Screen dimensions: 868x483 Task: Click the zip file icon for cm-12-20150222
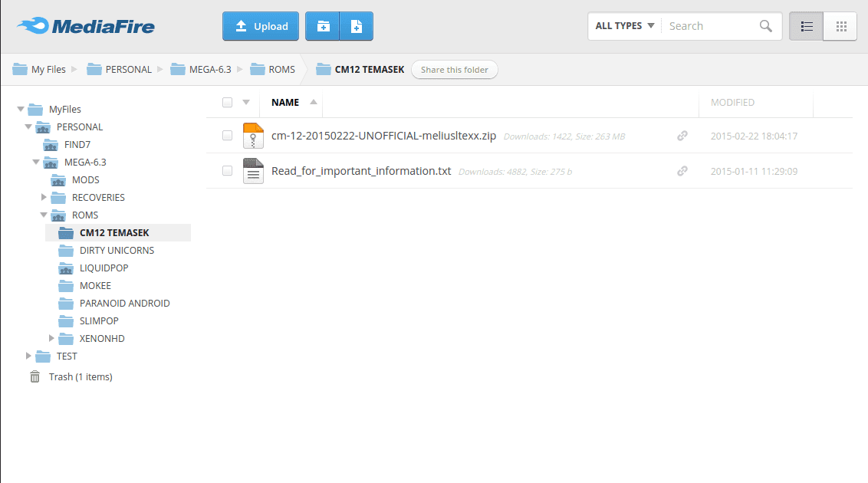[253, 136]
